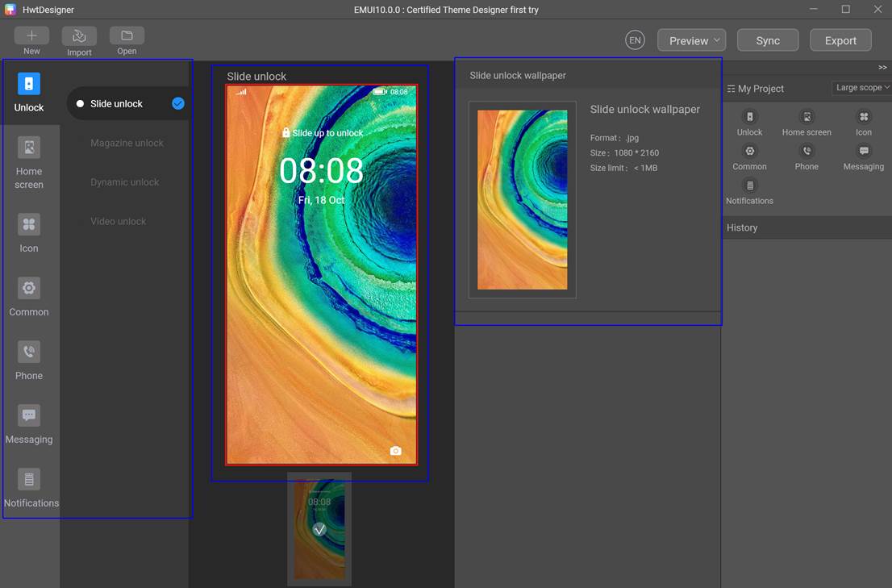Expand the Preview dropdown
This screenshot has width=892, height=588.
click(x=692, y=40)
